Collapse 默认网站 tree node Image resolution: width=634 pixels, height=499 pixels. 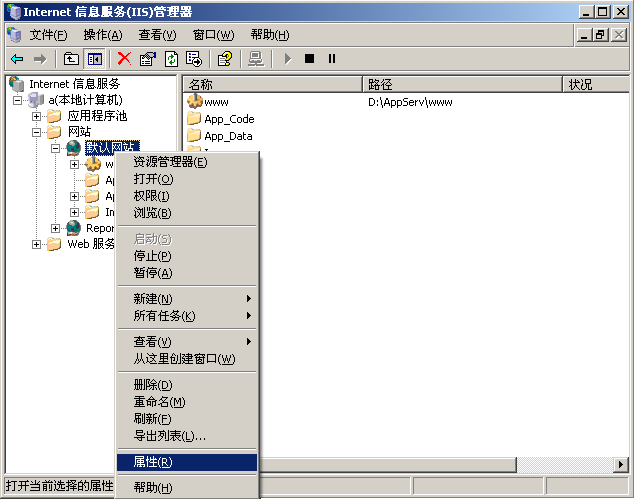coord(55,148)
